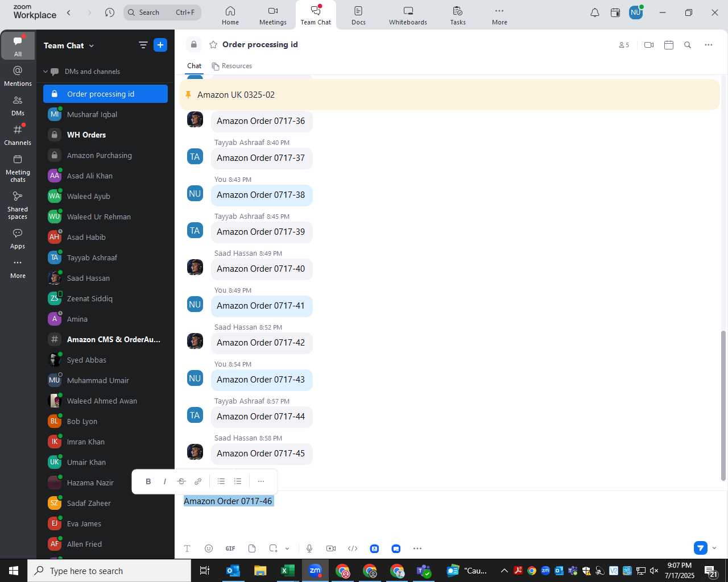Open send options dropdown arrow
Screen dimensions: 728x582
tap(714, 548)
